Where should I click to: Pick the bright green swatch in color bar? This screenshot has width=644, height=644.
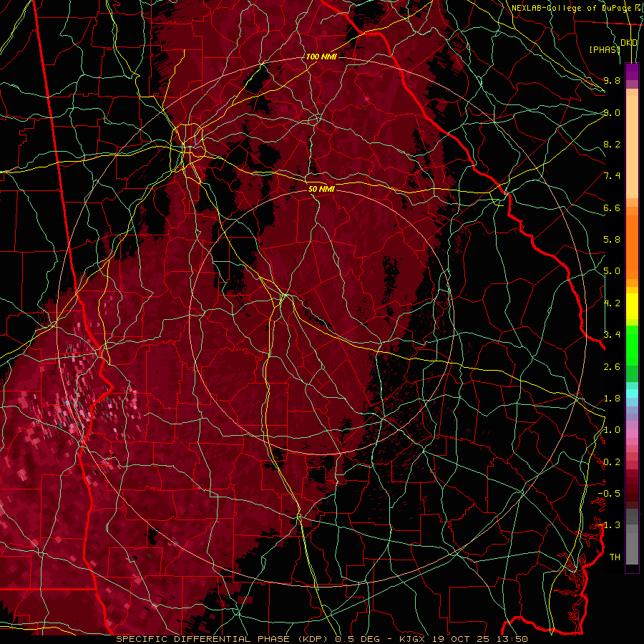pos(632,347)
